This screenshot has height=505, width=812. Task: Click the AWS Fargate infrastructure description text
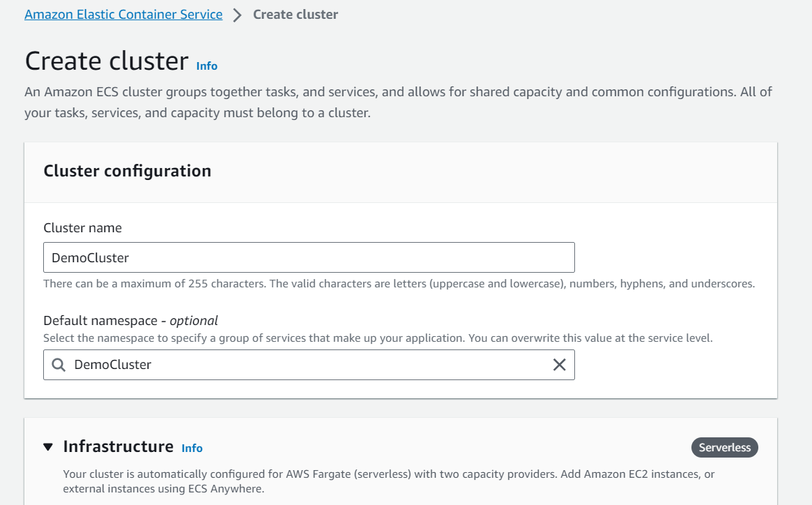click(x=388, y=481)
